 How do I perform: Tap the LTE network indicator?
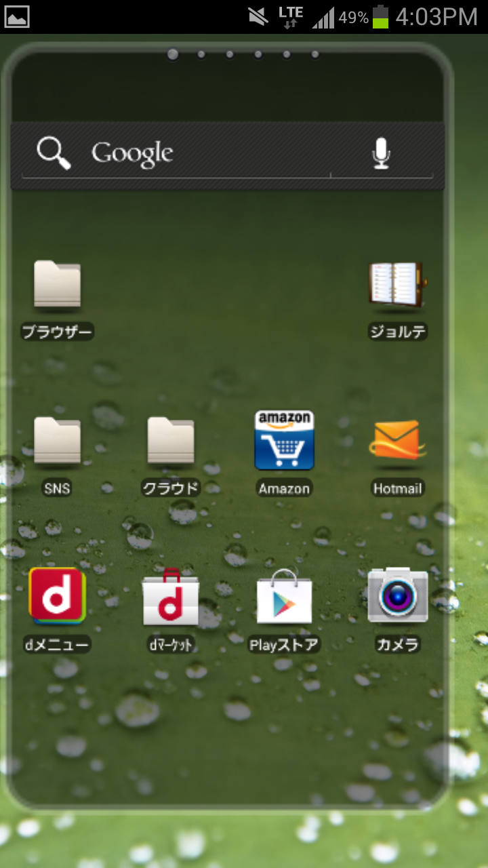coord(291,16)
